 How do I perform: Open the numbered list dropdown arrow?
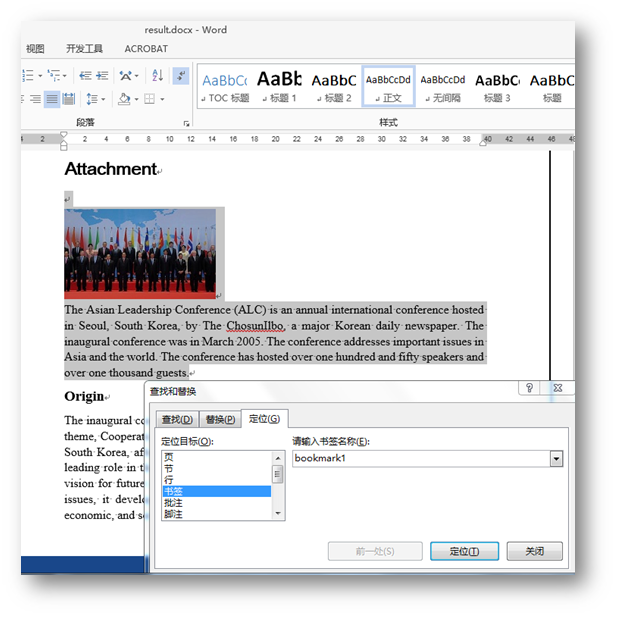click(x=40, y=76)
